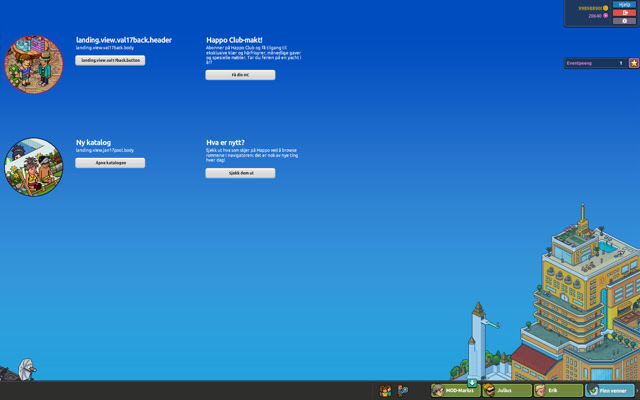Click the valentine round promo thumbnail
The height and width of the screenshot is (400, 640).
(33, 64)
